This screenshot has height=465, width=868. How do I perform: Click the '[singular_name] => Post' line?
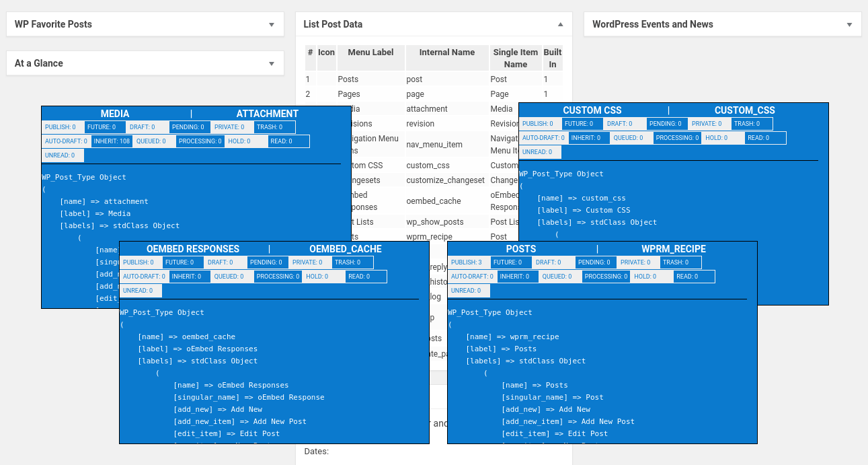pos(553,397)
